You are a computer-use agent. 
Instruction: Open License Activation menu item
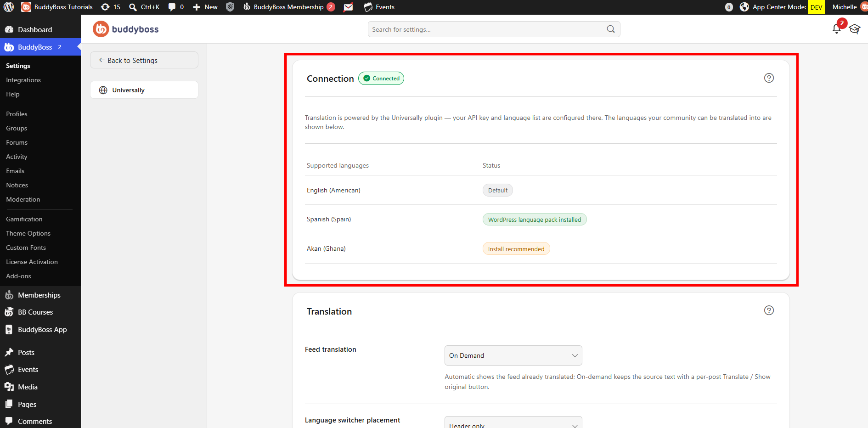[32, 262]
